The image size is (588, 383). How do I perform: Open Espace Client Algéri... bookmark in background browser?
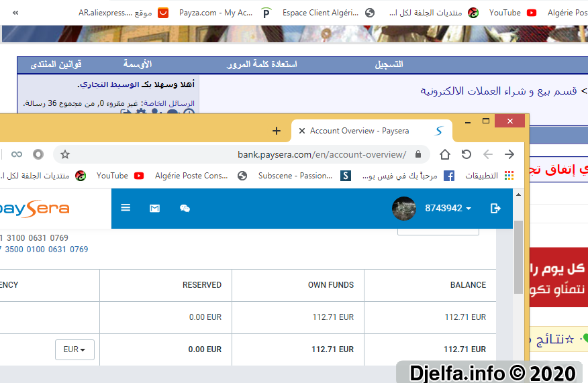[328, 13]
